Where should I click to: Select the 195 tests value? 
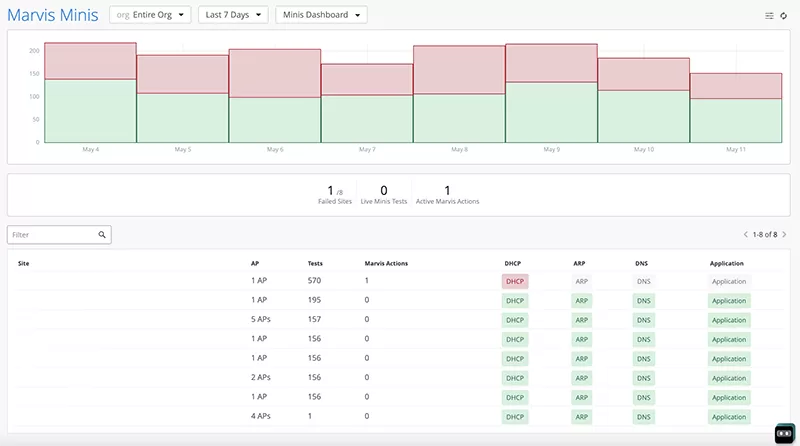(314, 300)
